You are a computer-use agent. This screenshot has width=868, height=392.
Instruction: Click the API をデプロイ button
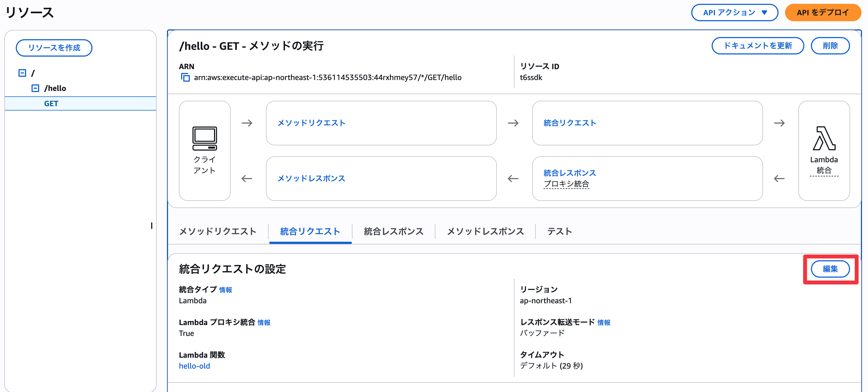coord(823,13)
